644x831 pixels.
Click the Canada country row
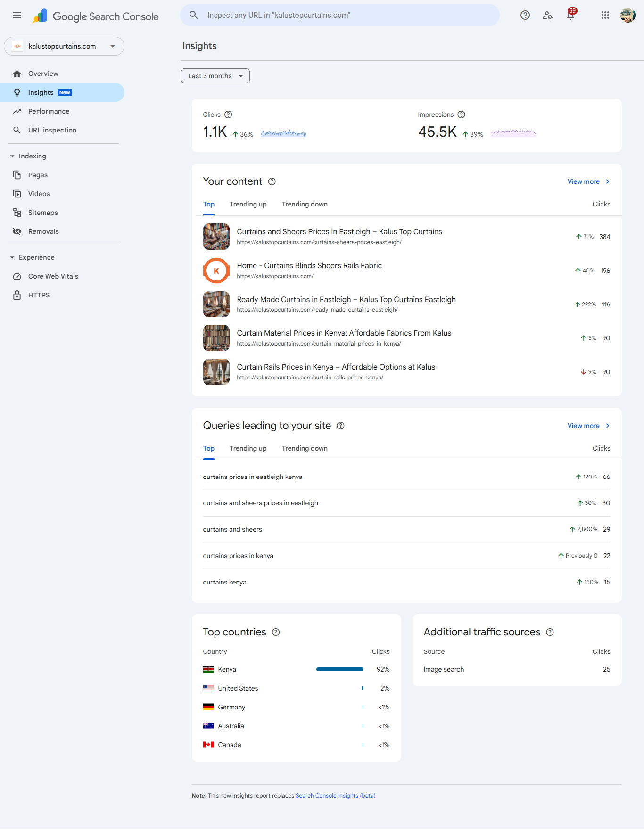click(296, 745)
